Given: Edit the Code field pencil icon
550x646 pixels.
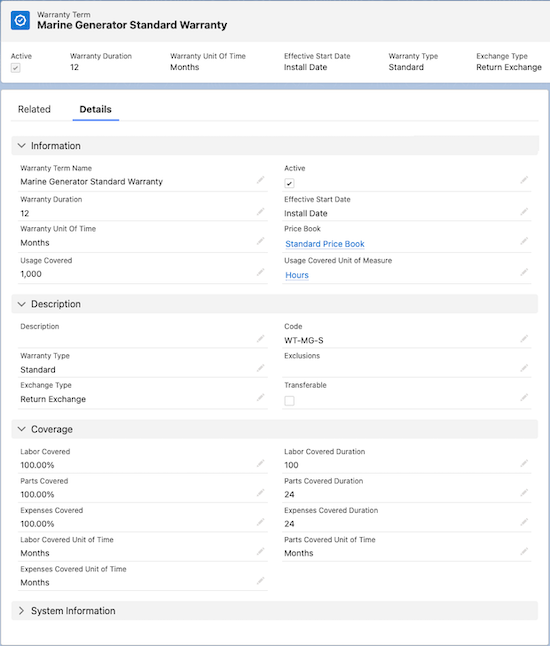Looking at the screenshot, I should coord(524,338).
